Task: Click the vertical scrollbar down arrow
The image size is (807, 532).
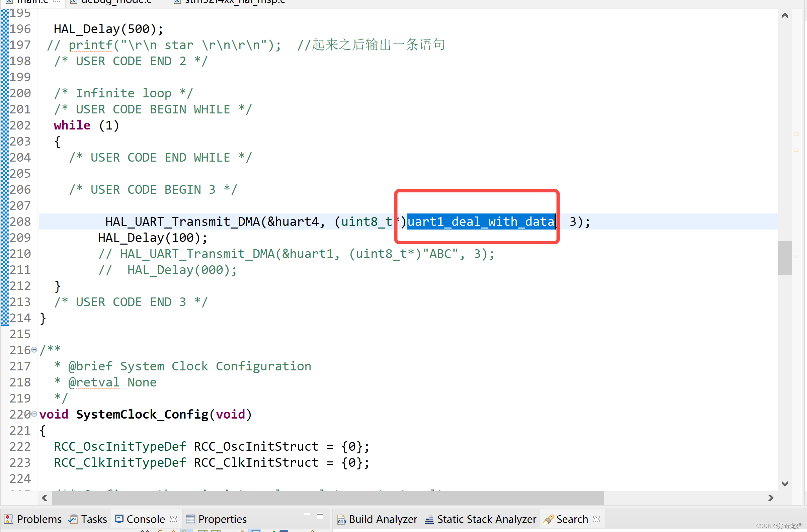Action: coord(785,484)
